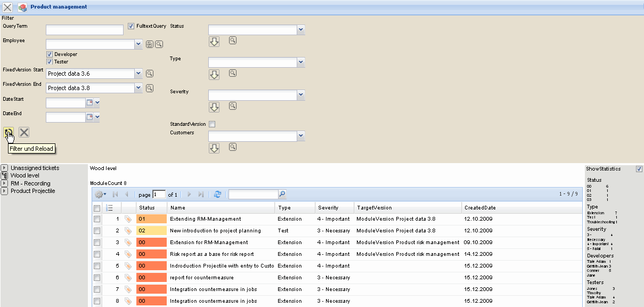644x307 pixels.
Task: Open the grid settings gear menu
Action: point(100,195)
